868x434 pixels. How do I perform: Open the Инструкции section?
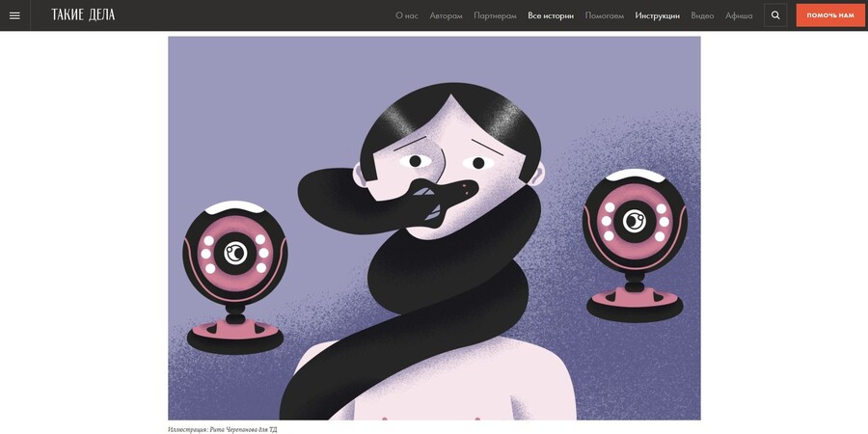click(x=657, y=15)
